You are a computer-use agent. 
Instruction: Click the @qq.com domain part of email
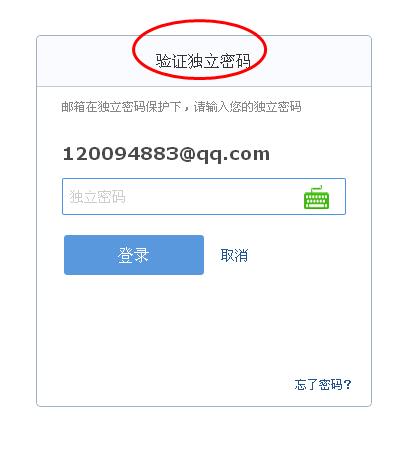224,155
